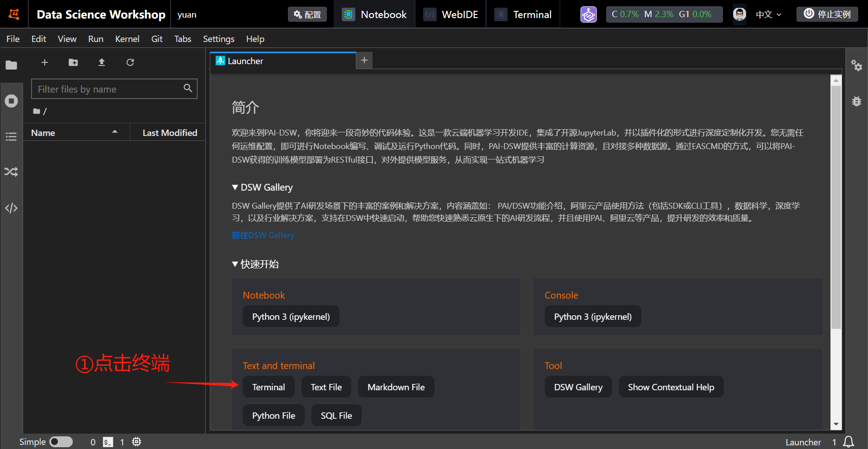Show the table of contents panel

pyautogui.click(x=11, y=136)
